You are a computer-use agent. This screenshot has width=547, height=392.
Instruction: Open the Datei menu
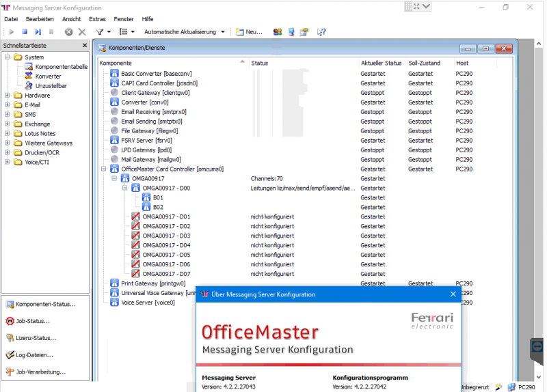[x=11, y=19]
